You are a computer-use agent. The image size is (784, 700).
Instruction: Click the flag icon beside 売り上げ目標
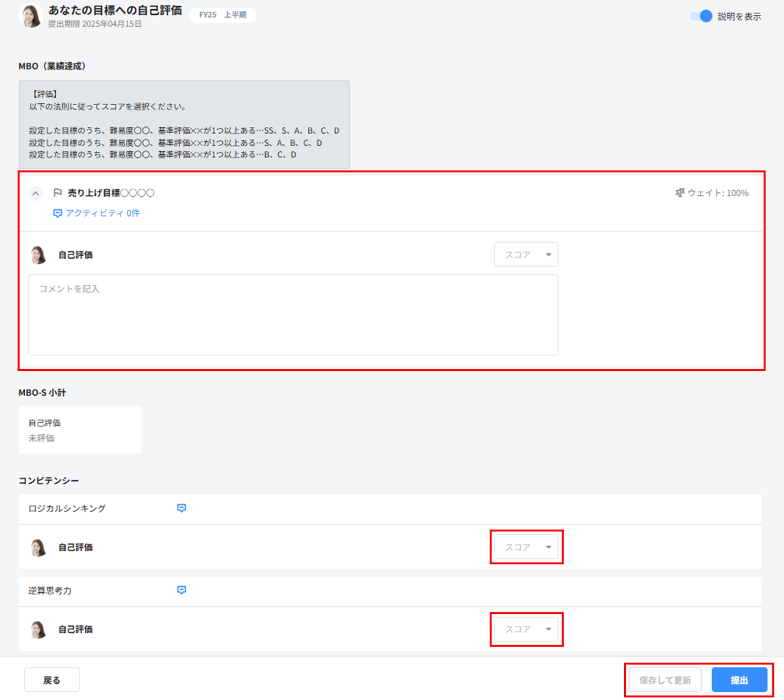click(x=58, y=193)
